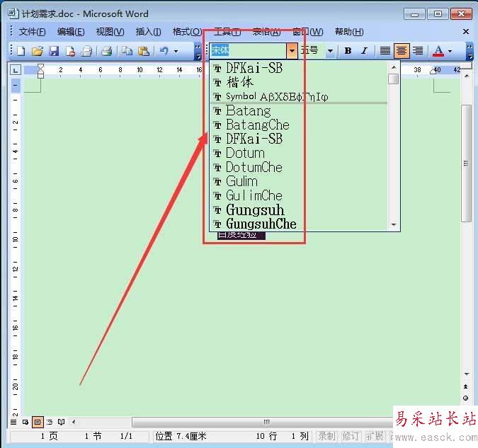Click the document vertical scrollbar thumb
The width and height of the screenshot is (478, 448).
tap(466, 163)
